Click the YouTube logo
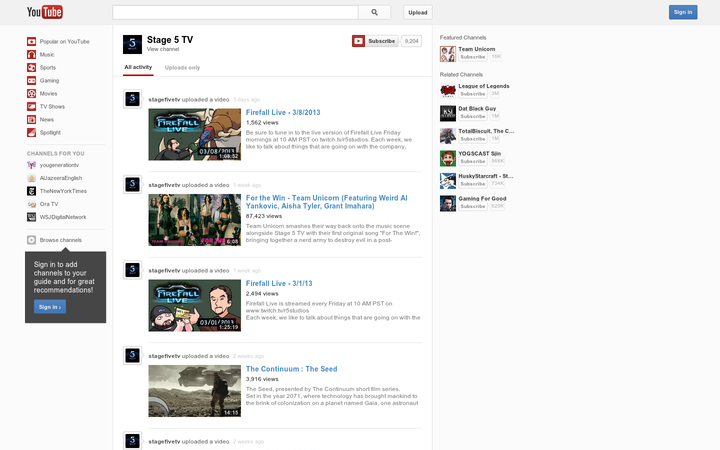This screenshot has width=720, height=450. [45, 12]
